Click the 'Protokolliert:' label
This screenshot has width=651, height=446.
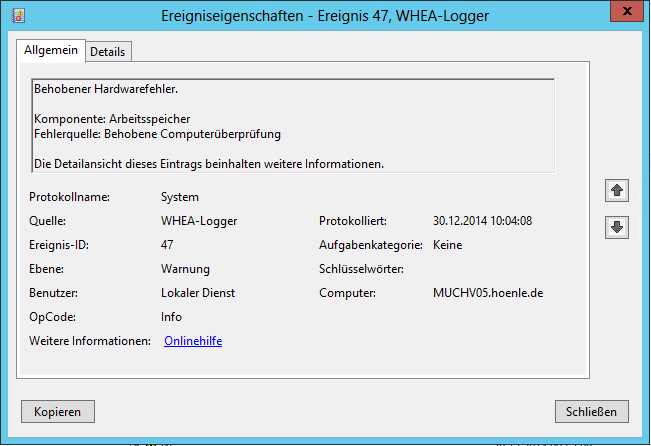click(x=353, y=221)
